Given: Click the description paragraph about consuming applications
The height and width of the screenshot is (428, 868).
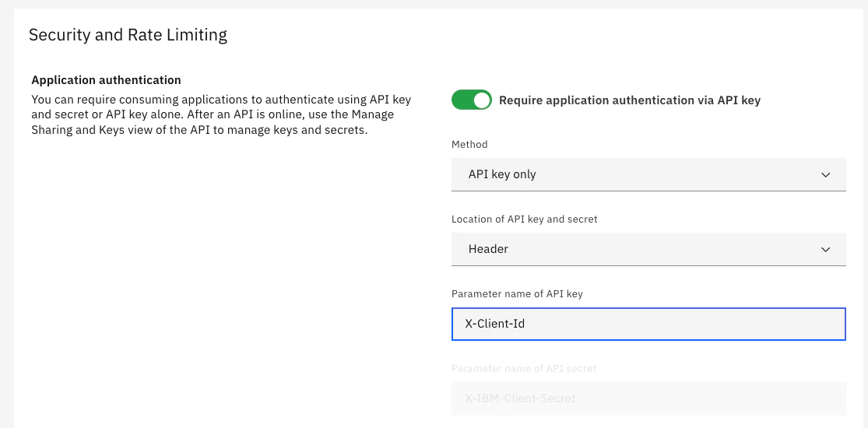Looking at the screenshot, I should coord(221,115).
